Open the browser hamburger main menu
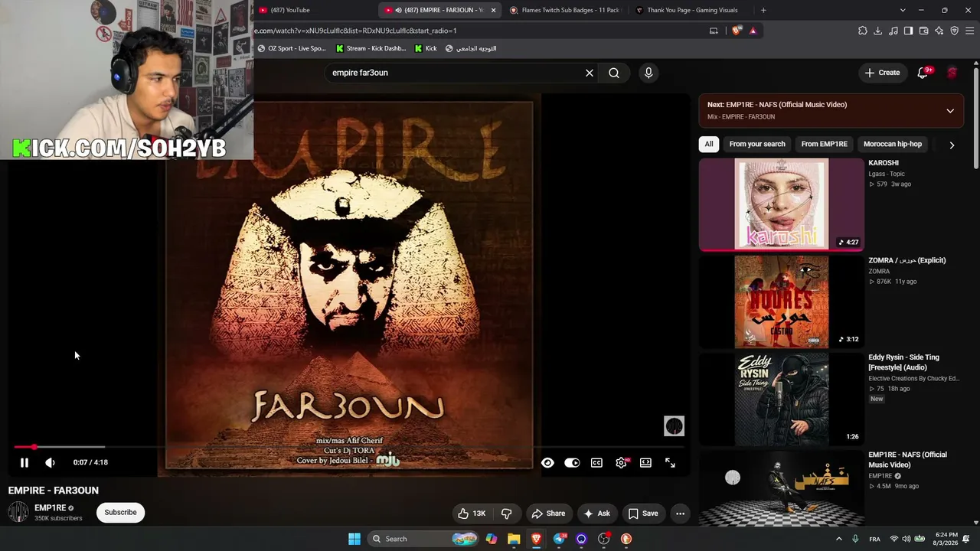Screen dimensions: 980x551 pyautogui.click(x=969, y=31)
